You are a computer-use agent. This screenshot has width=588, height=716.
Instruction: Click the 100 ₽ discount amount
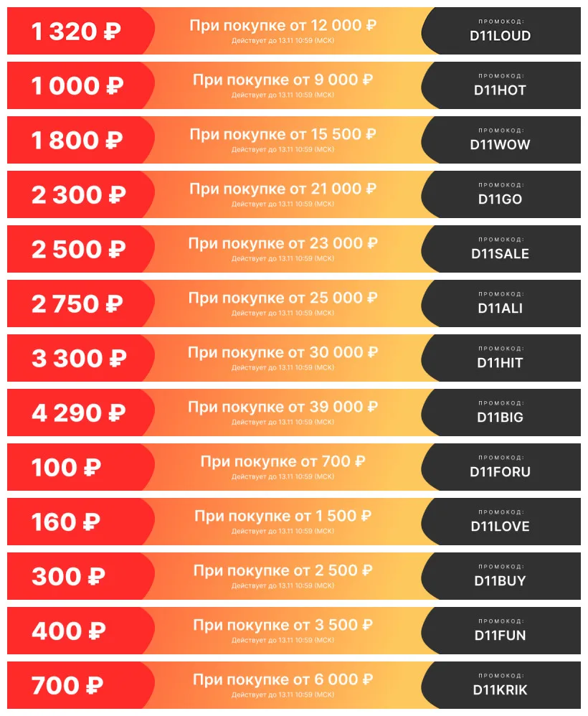pos(66,468)
